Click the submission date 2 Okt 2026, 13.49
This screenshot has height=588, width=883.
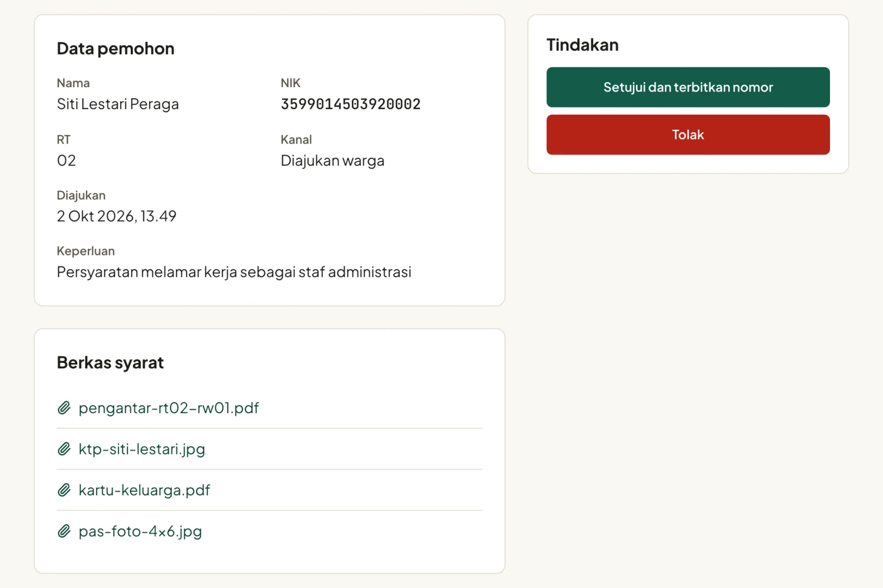click(x=116, y=216)
